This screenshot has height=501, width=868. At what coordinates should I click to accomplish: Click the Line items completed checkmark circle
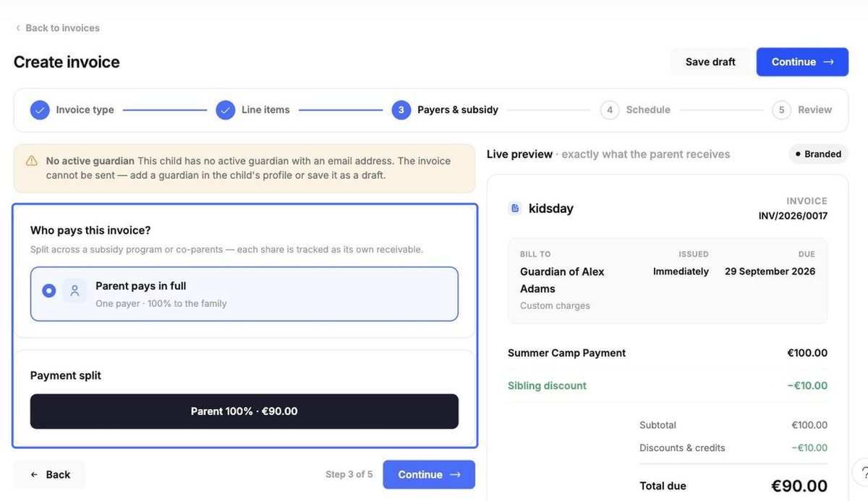coord(226,110)
